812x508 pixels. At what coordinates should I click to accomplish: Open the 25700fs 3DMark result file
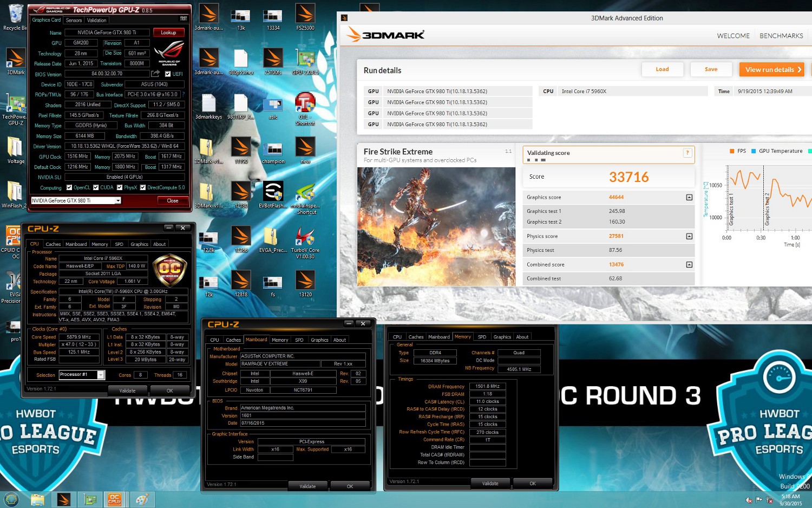[x=273, y=61]
